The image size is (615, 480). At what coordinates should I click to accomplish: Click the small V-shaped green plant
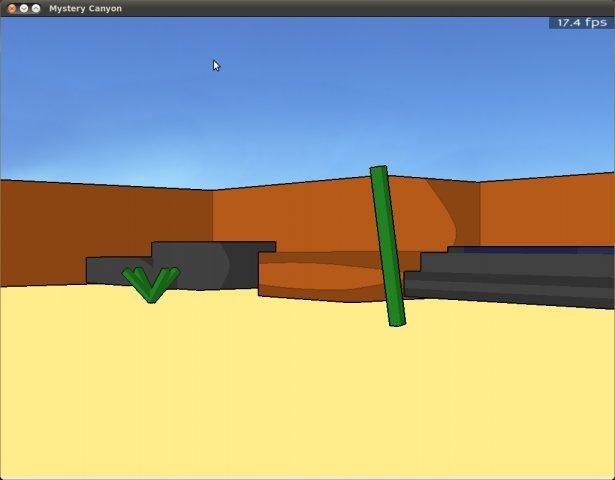click(151, 284)
